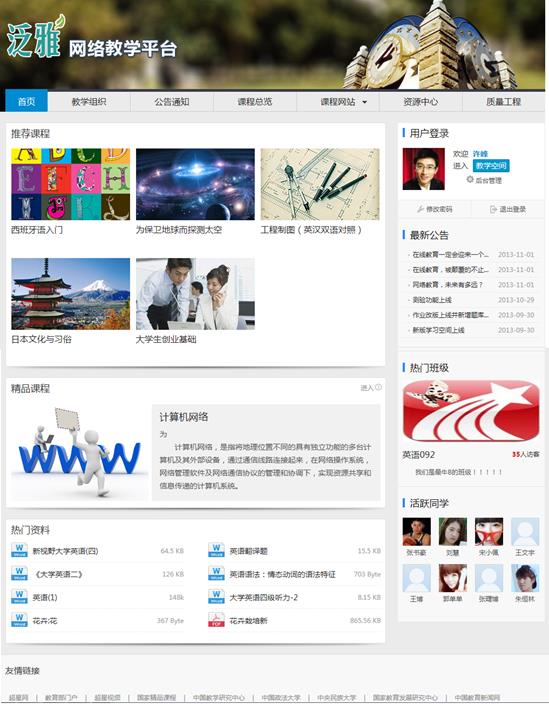The height and width of the screenshot is (705, 549).
Task: Open Word icon for 新视野大学英语(四)
Action: [x=19, y=550]
